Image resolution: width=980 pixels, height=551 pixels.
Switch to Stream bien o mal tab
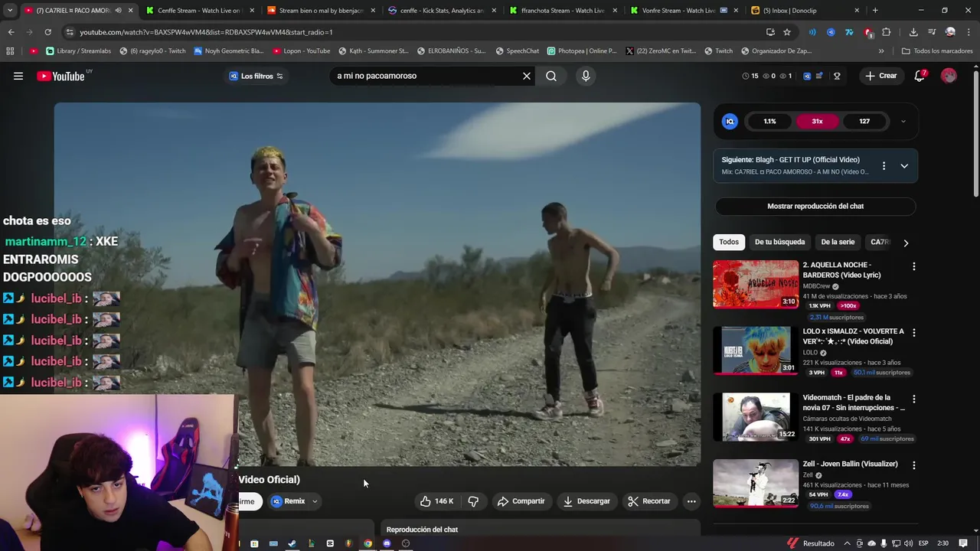(x=321, y=11)
